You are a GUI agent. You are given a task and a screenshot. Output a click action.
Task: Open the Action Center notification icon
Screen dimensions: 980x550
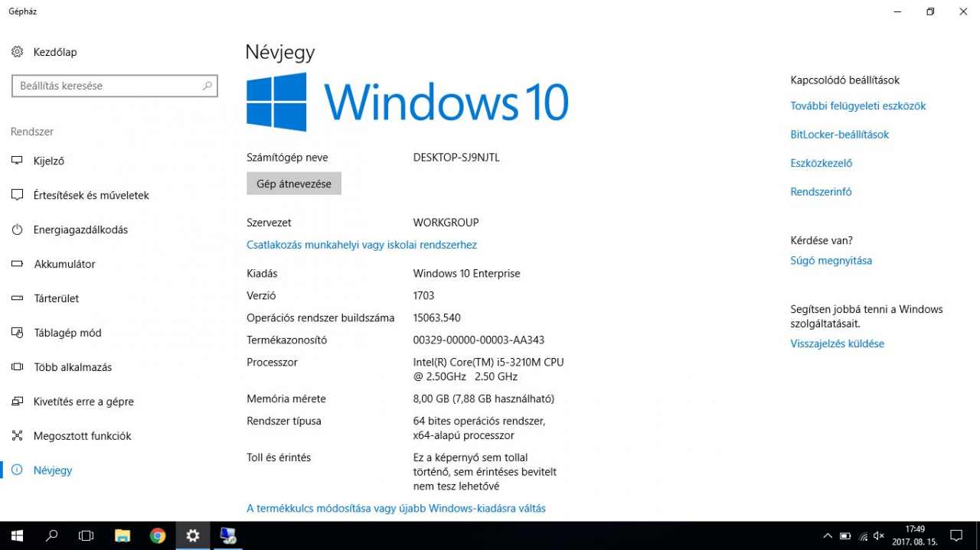(x=955, y=535)
